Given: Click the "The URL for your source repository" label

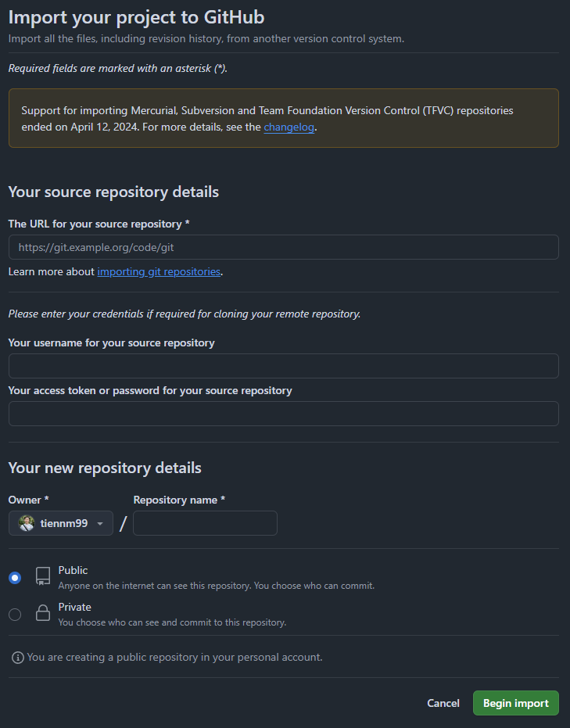Looking at the screenshot, I should [99, 224].
